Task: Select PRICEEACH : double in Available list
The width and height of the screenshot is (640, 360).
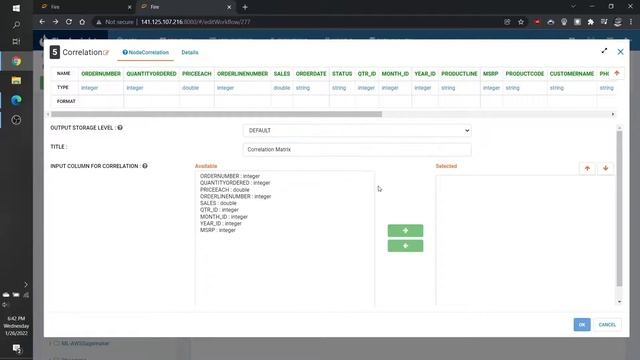Action: click(x=224, y=190)
